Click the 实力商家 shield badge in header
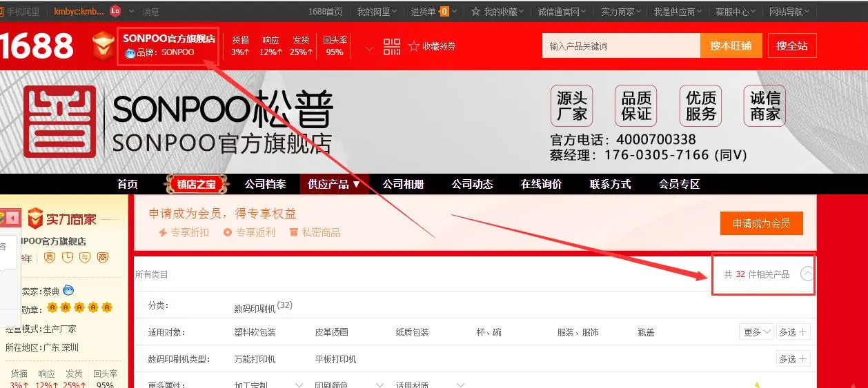Screen dimensions: 868x388 pyautogui.click(x=103, y=45)
